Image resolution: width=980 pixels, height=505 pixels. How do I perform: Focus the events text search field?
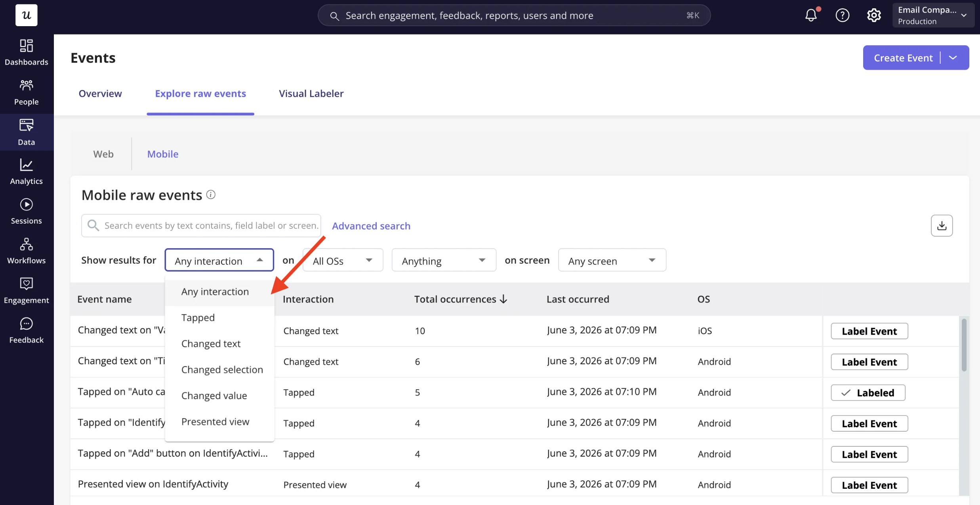pyautogui.click(x=201, y=226)
